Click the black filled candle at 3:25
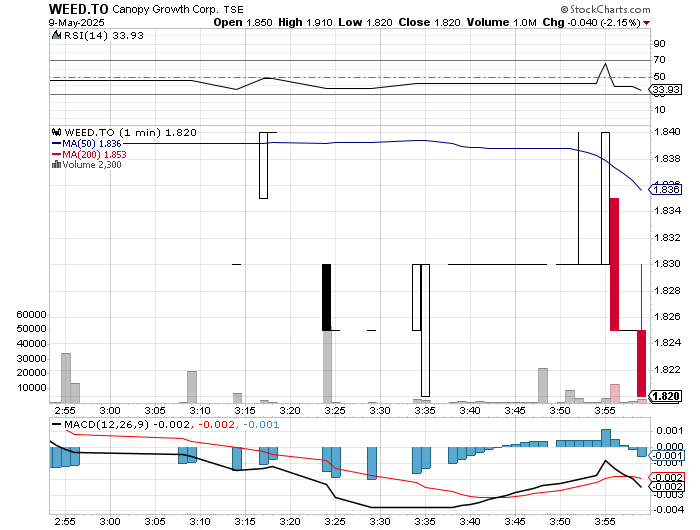This screenshot has height=530, width=700. [326, 296]
